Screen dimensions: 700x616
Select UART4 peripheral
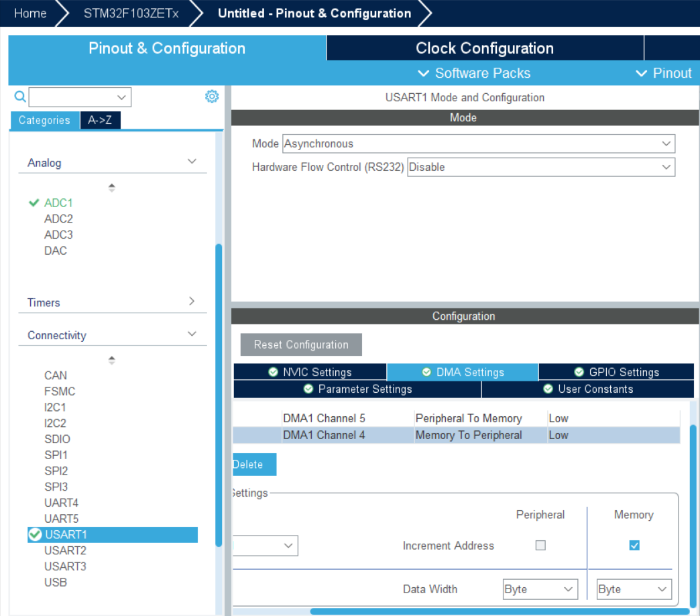click(61, 503)
